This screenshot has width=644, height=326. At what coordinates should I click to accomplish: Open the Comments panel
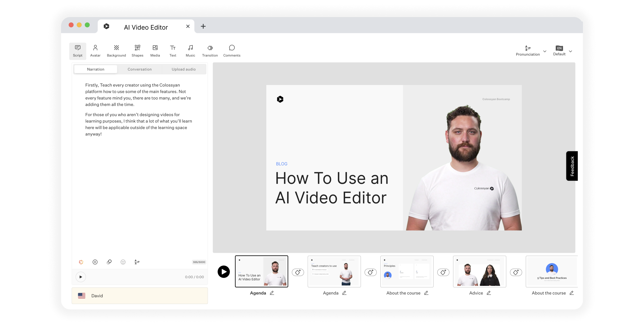click(232, 51)
